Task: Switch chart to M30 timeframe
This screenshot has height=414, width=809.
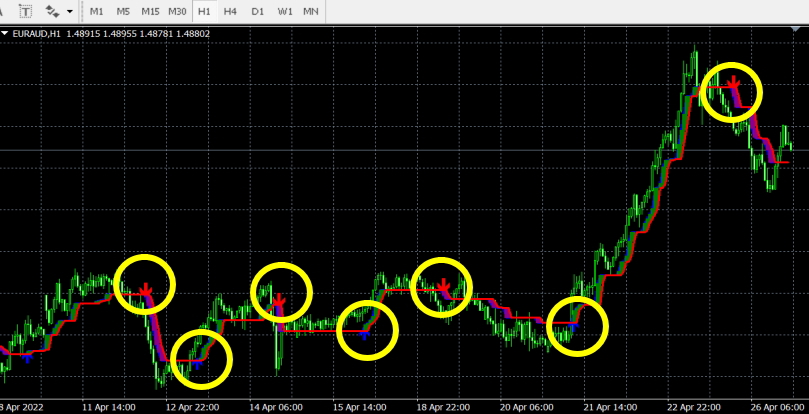Action: click(x=177, y=11)
